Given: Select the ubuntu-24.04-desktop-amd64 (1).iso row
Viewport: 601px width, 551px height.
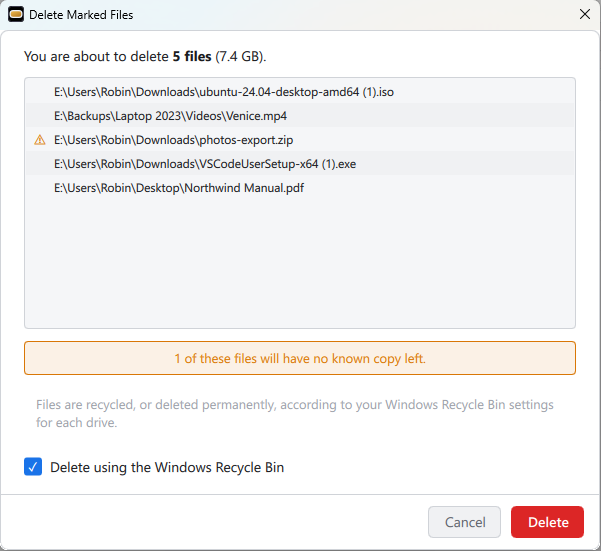Looking at the screenshot, I should click(x=300, y=92).
